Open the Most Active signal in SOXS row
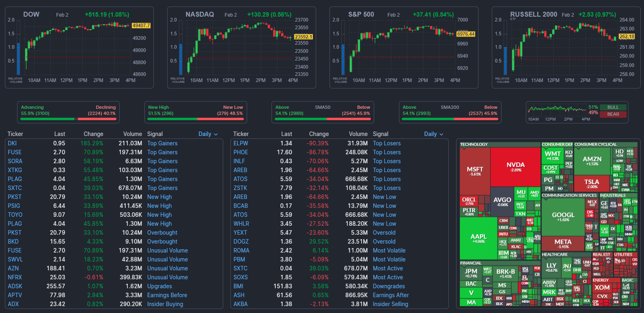Image resolution: width=644 pixels, height=313 pixels. coord(388,277)
